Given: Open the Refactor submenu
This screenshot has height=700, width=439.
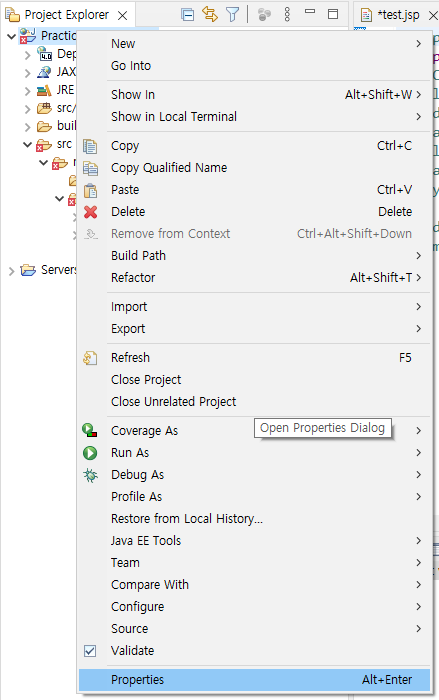Looking at the screenshot, I should click(255, 278).
